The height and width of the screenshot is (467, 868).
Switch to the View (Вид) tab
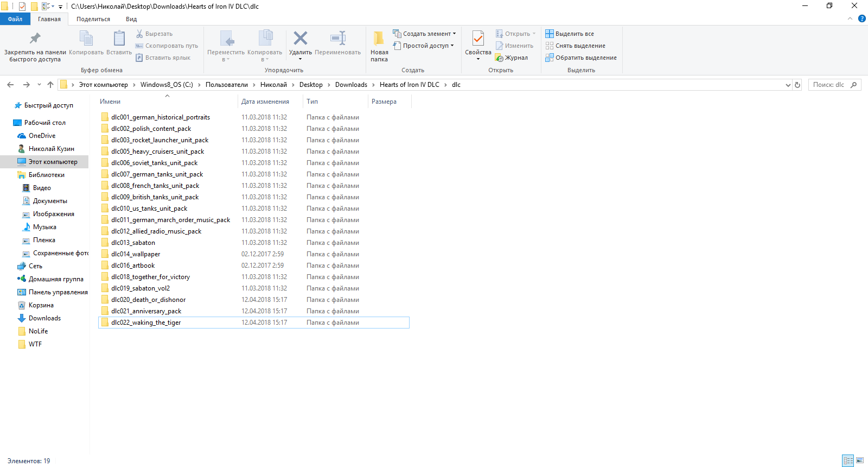(131, 19)
